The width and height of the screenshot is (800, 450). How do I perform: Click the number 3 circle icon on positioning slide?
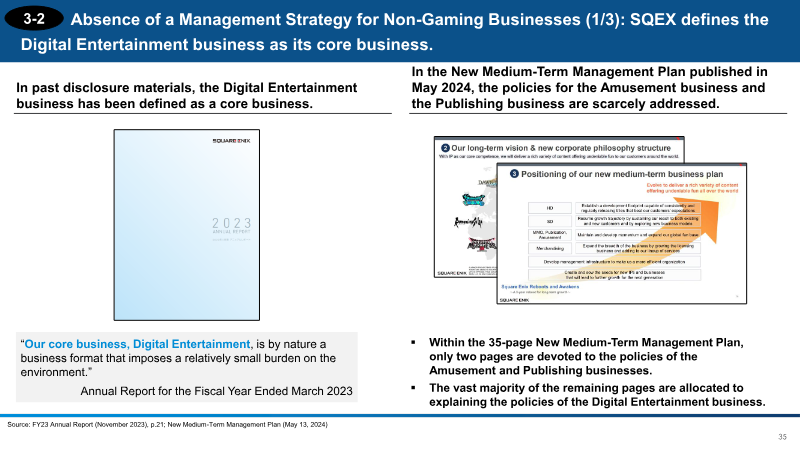pos(514,173)
